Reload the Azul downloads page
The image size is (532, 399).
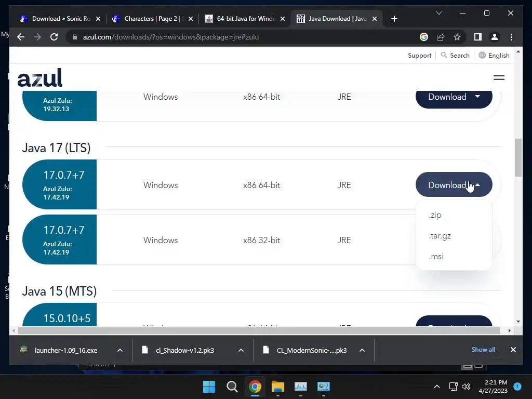pos(54,37)
